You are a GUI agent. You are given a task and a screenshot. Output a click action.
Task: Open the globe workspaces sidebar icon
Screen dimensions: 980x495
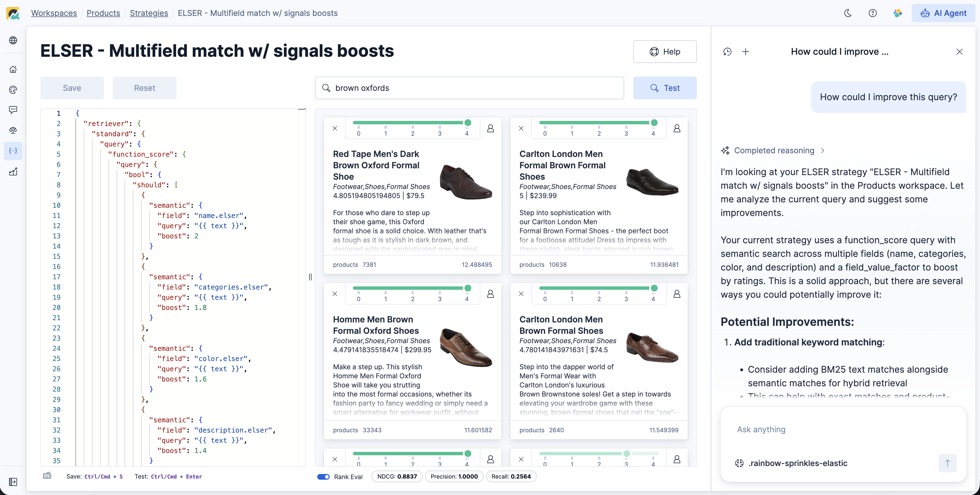(13, 40)
